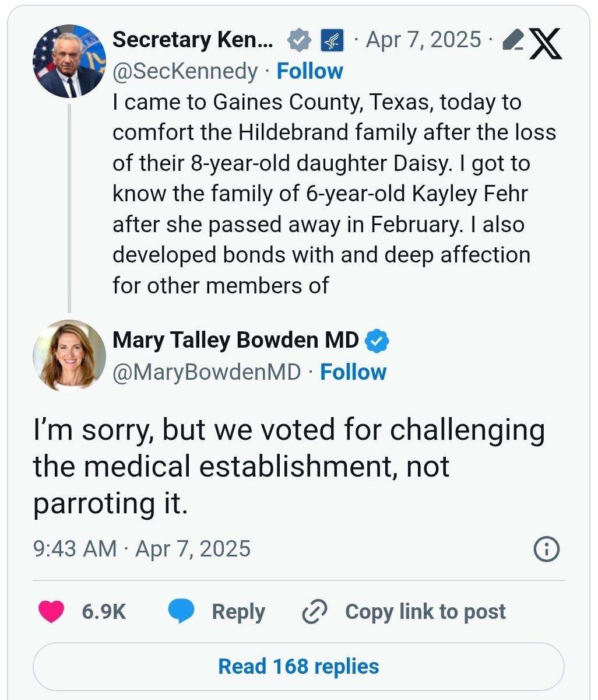Viewport: 598px width, 700px height.
Task: Click the HHS government affiliation badge
Action: pos(332,40)
